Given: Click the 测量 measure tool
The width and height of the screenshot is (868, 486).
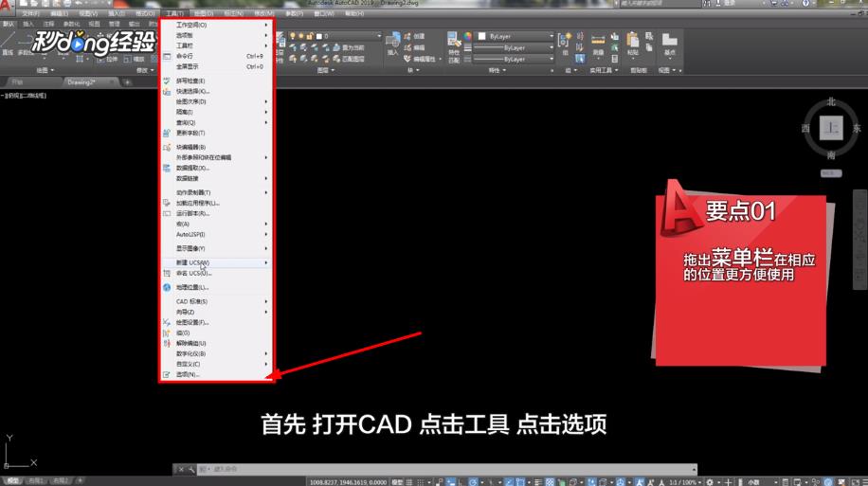Looking at the screenshot, I should click(598, 45).
